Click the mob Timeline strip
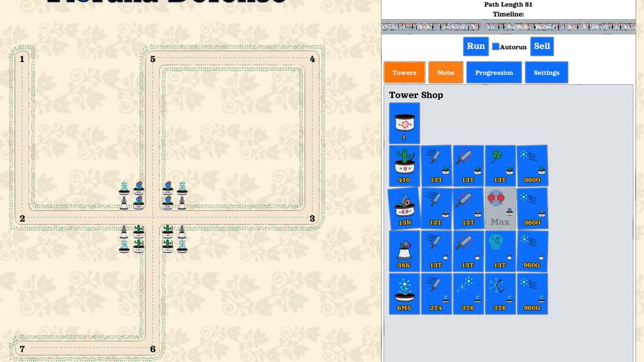This screenshot has height=362, width=644. [x=508, y=27]
